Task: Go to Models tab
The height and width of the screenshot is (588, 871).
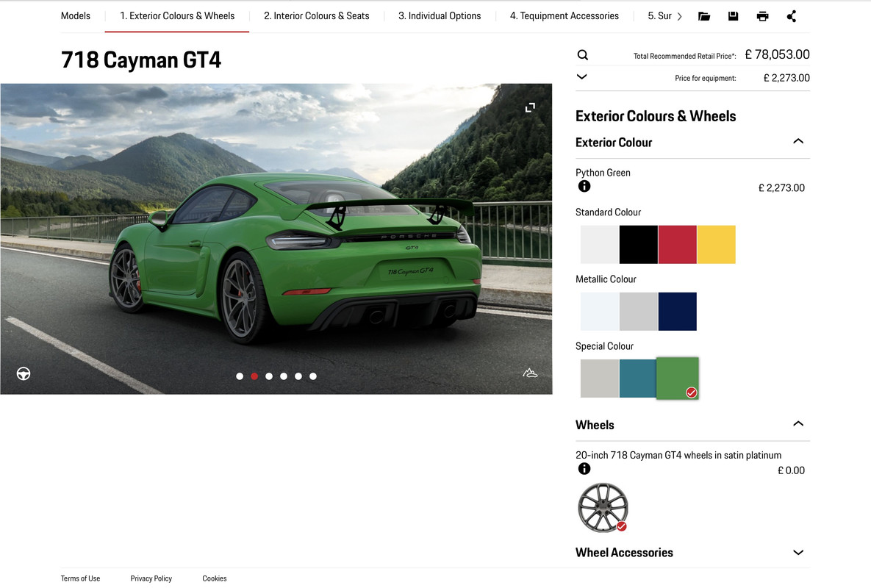Action: point(76,16)
